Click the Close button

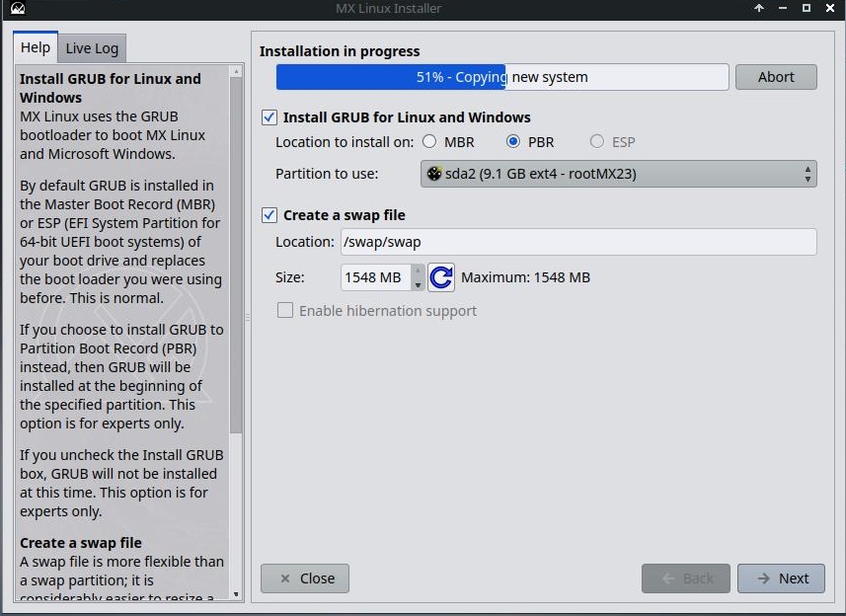[305, 578]
